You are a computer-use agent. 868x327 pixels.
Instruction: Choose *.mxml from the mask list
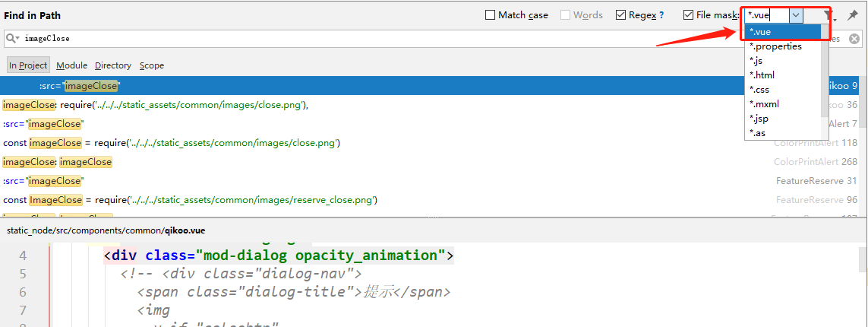tap(783, 104)
